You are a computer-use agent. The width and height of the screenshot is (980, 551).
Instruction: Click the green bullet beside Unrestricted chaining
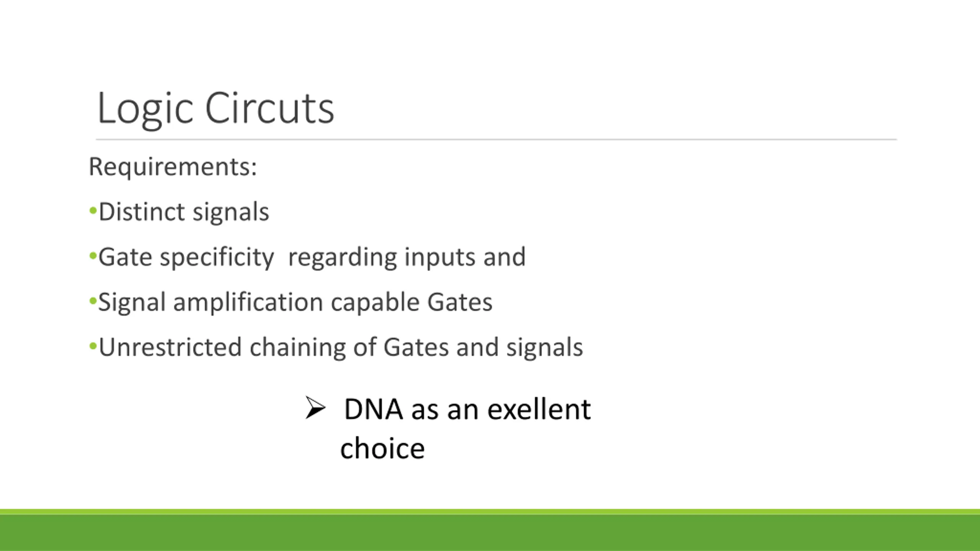click(93, 346)
